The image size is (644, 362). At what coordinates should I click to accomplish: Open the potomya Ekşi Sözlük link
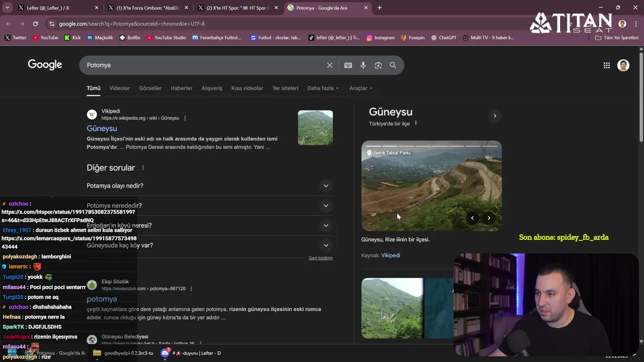tap(102, 299)
